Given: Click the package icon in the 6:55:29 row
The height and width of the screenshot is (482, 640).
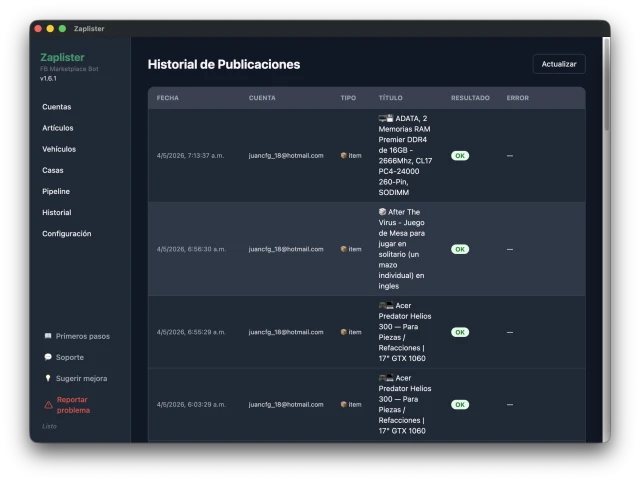Looking at the screenshot, I should point(344,332).
